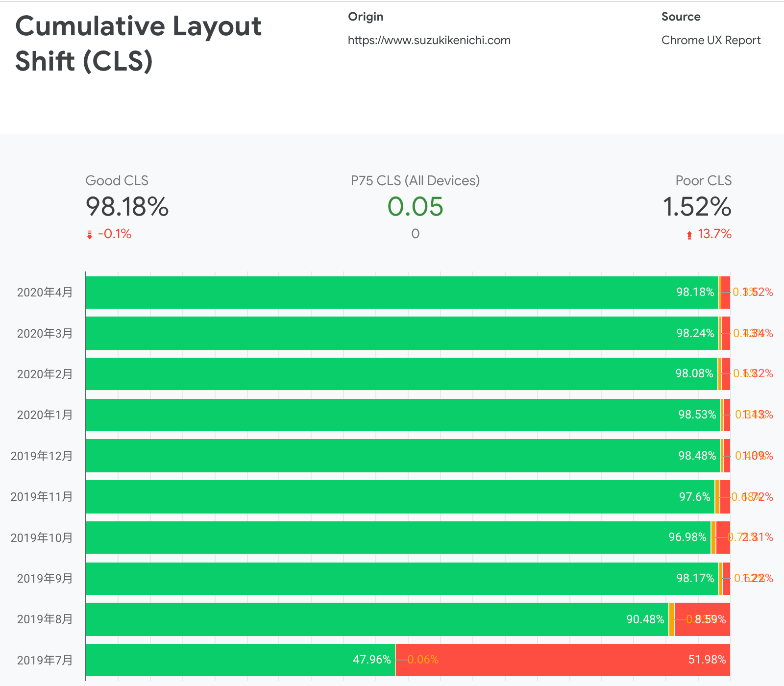
Task: Click the red 8.59% segment for 2019年8月
Action: [703, 619]
